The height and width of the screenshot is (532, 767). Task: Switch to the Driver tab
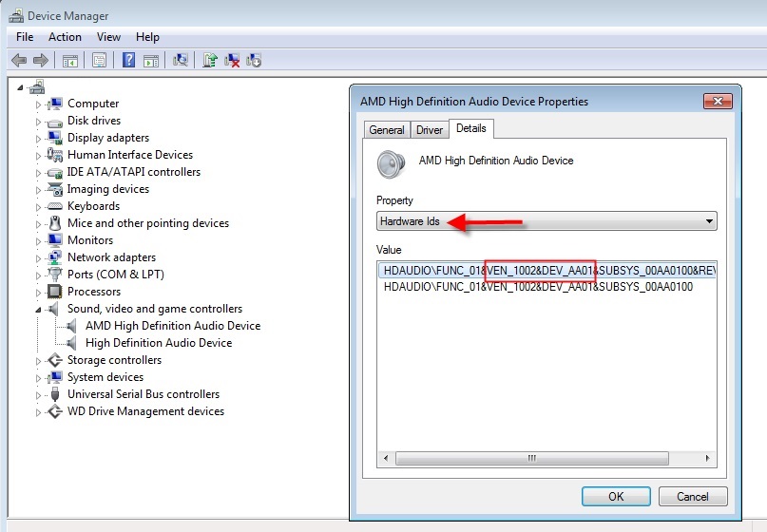tap(430, 130)
